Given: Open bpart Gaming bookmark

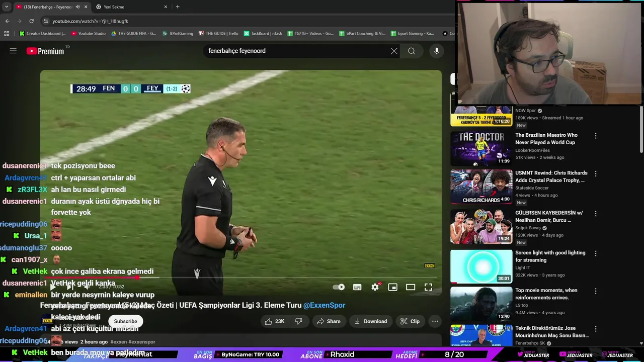Looking at the screenshot, I should (412, 33).
